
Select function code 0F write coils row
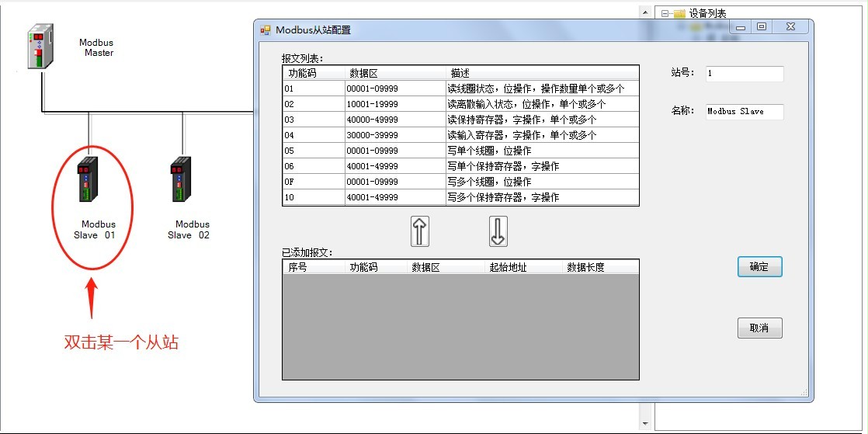tap(460, 182)
